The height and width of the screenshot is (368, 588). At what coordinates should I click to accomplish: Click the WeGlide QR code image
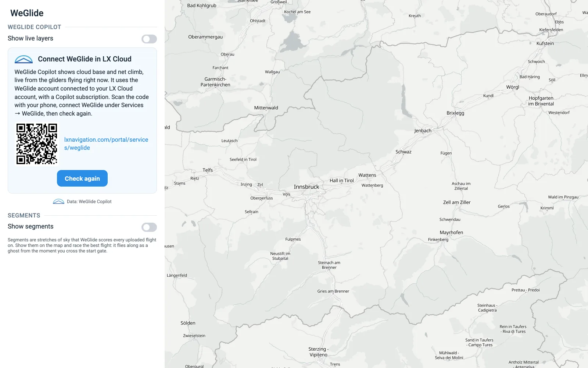coord(37,144)
